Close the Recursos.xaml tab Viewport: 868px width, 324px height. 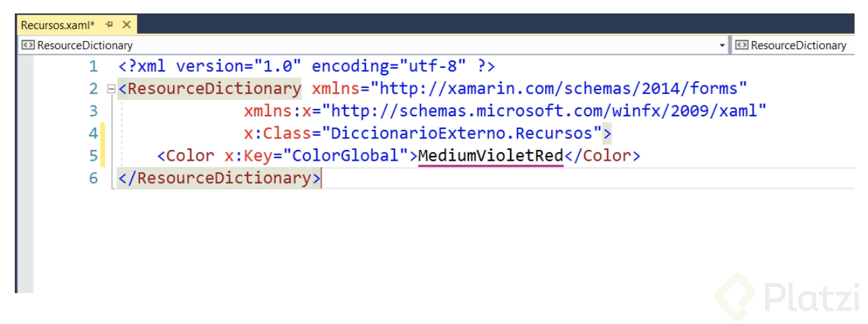(126, 26)
